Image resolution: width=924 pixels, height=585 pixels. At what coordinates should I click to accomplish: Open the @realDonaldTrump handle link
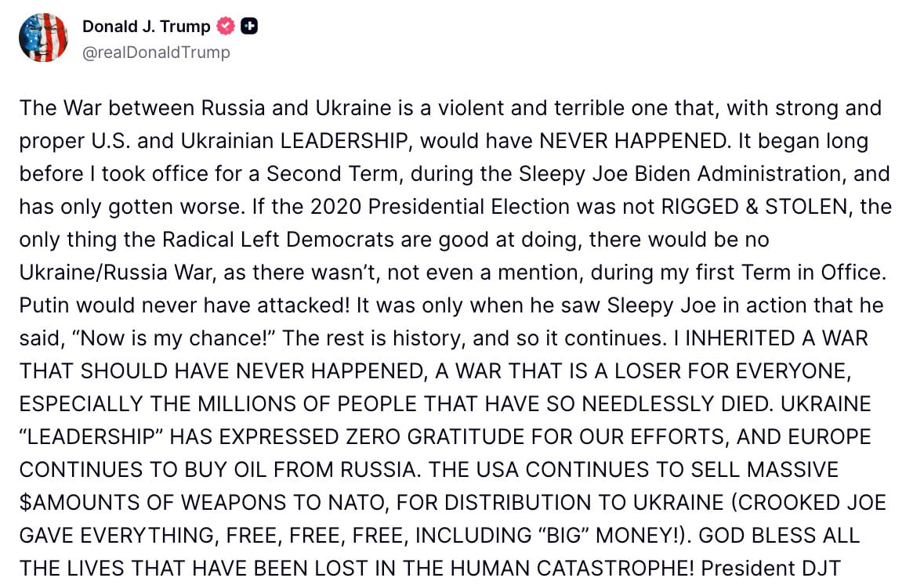pos(156,52)
